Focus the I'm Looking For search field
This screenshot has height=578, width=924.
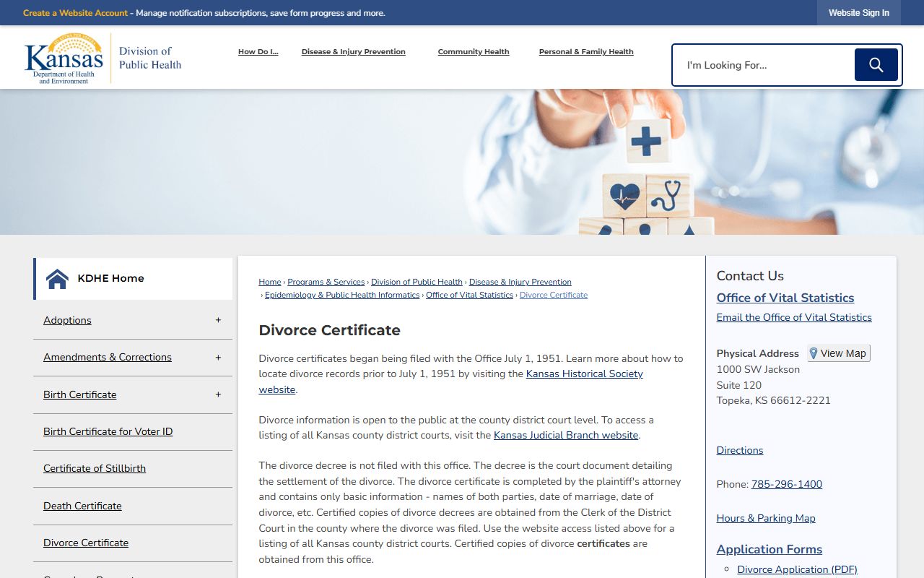[765, 65]
